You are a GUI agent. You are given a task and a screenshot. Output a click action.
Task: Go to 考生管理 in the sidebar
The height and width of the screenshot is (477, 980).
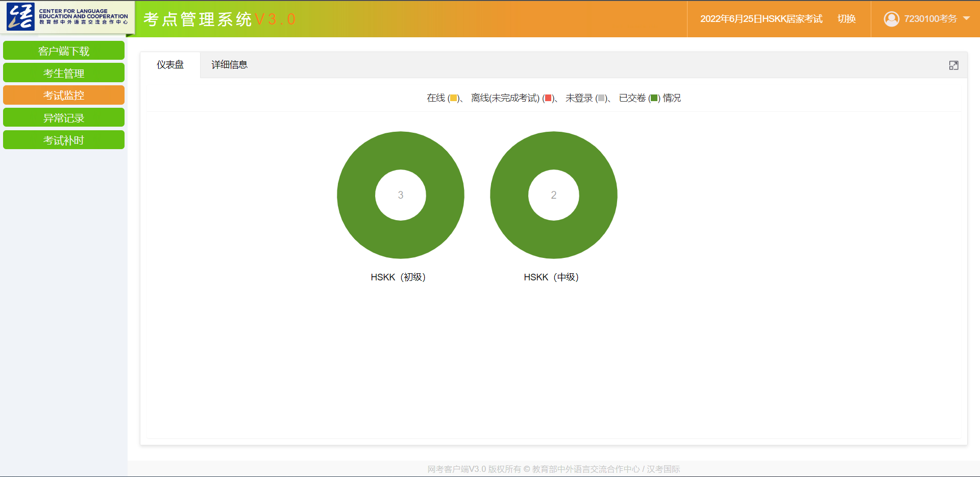click(64, 73)
